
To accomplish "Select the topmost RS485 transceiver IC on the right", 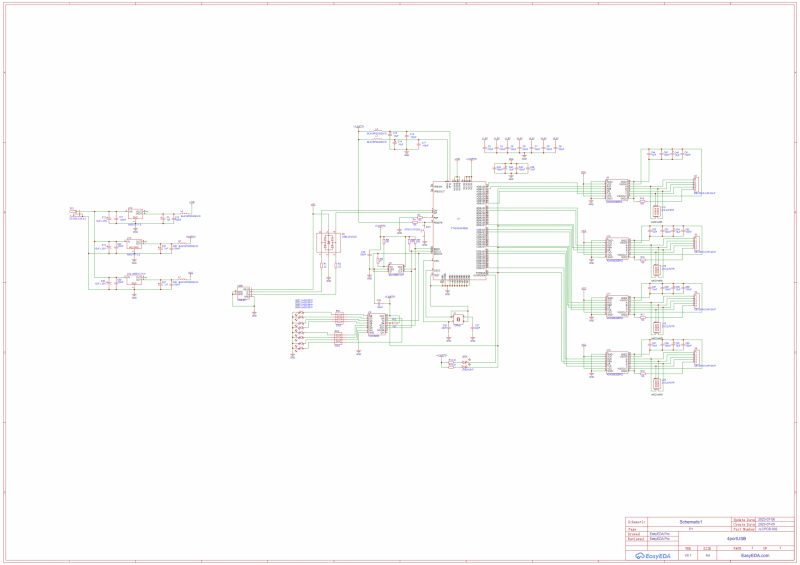I will pos(616,188).
